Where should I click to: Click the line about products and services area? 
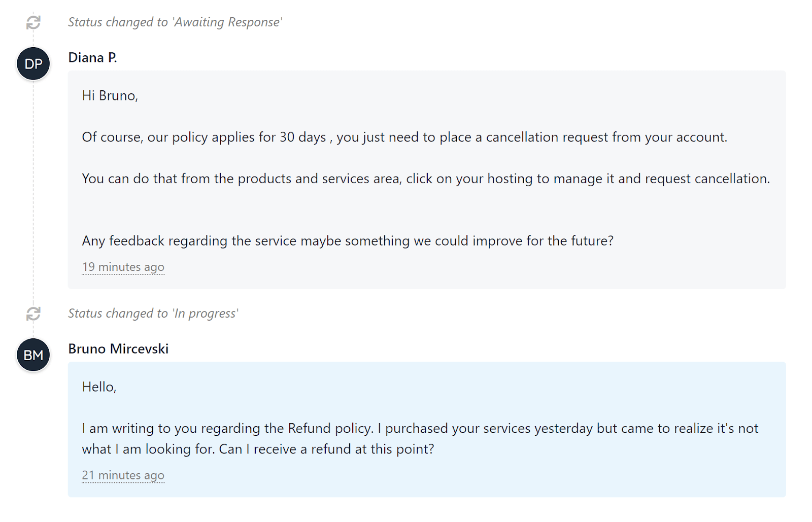[426, 179]
